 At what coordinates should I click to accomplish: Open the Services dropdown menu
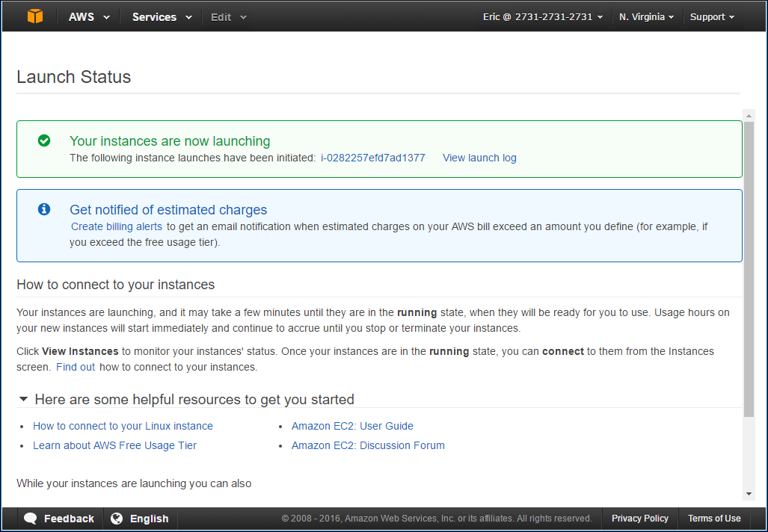162,16
